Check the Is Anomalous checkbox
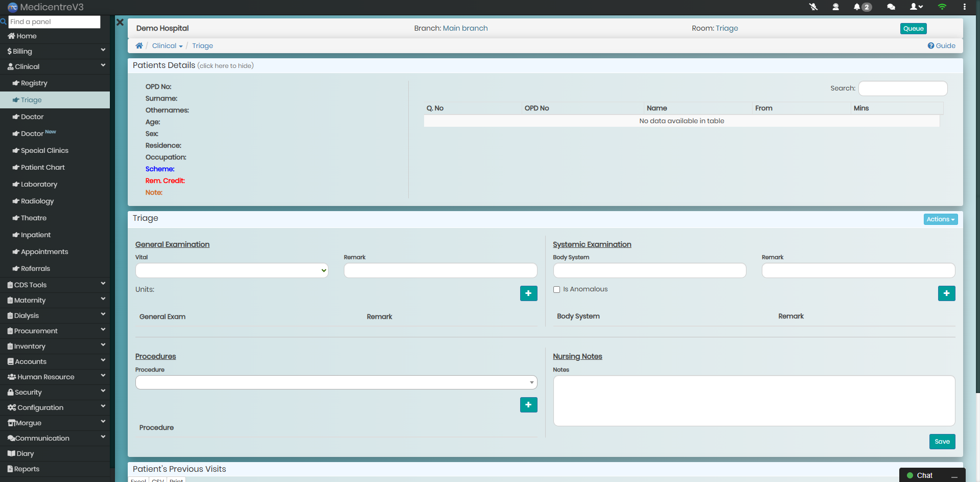The height and width of the screenshot is (482, 980). (x=556, y=290)
